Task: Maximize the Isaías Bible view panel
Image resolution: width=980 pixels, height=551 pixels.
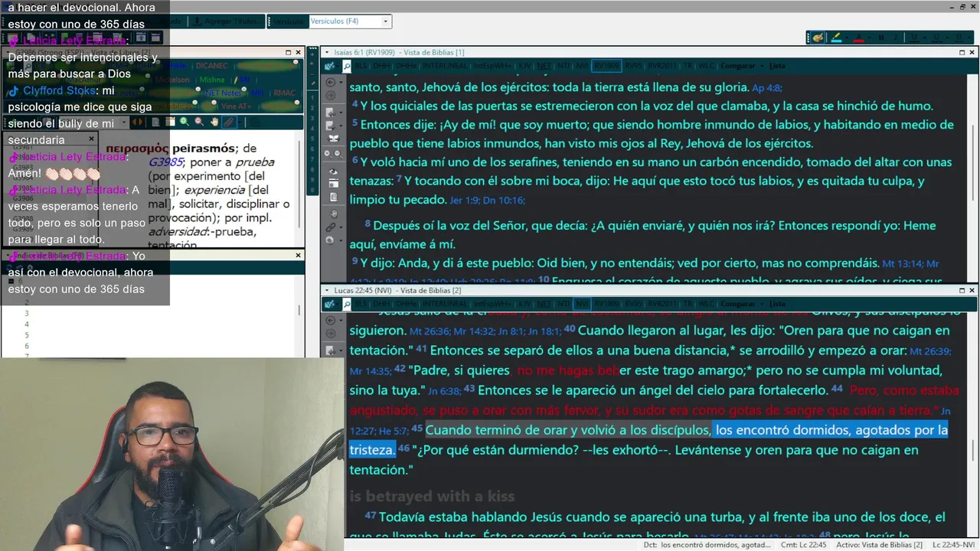Action: pos(962,53)
